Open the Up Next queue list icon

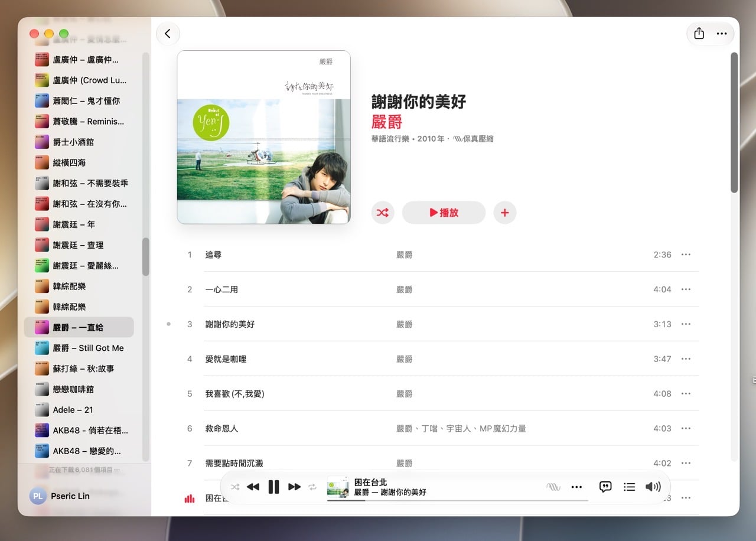click(x=630, y=487)
